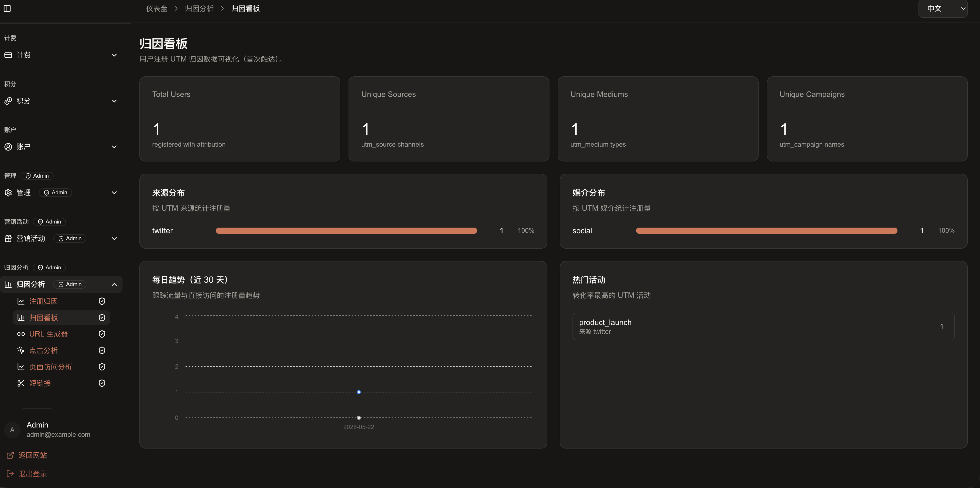980x488 pixels.
Task: Click the credits coins icon
Action: [x=8, y=101]
